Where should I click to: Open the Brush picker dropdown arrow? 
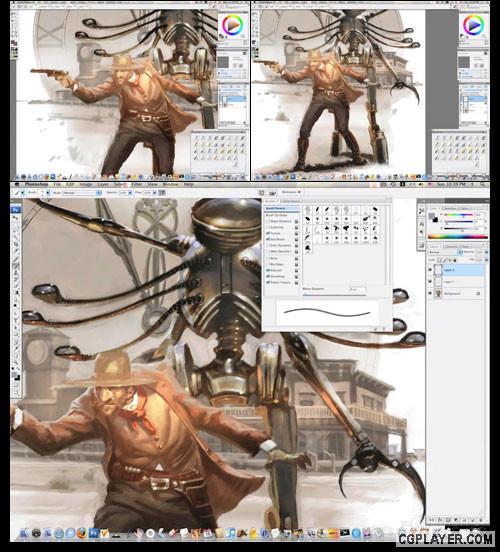click(x=48, y=193)
